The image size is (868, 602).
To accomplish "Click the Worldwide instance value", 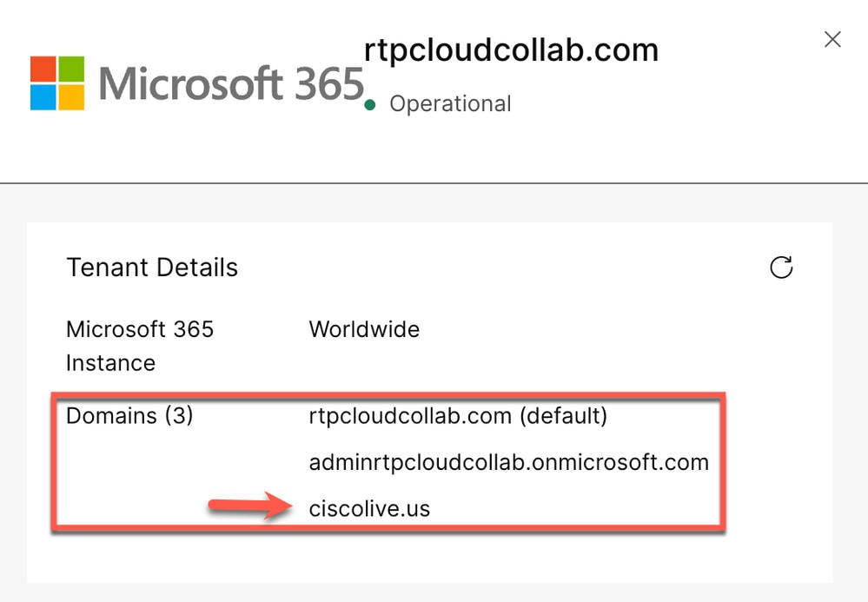I will [x=364, y=329].
